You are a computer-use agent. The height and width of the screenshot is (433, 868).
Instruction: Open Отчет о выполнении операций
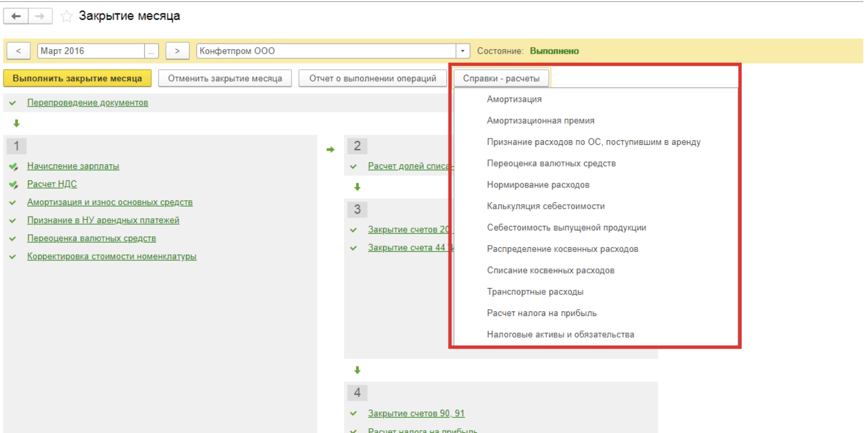[x=372, y=79]
